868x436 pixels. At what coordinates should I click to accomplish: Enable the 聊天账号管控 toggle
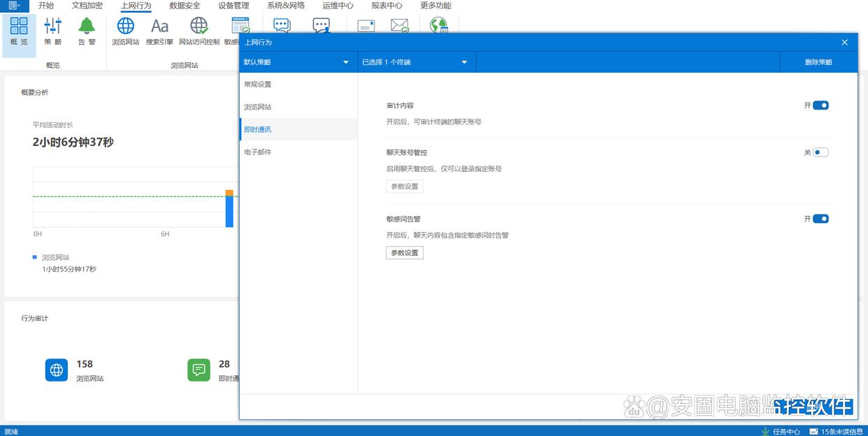point(820,152)
